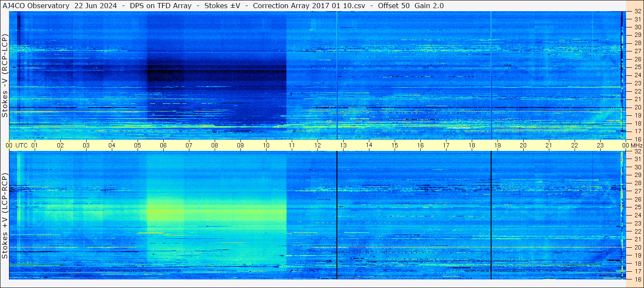Click 20 MHz label of Stokes -V panel

point(638,107)
